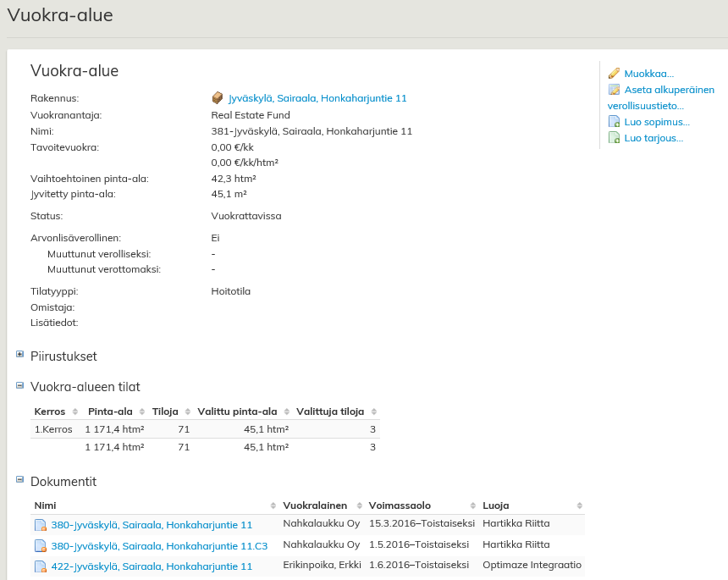Click document icon for 380-Jyväskylä Honkaharjuntie 11
Image resolution: width=728 pixels, height=580 pixels.
click(40, 525)
